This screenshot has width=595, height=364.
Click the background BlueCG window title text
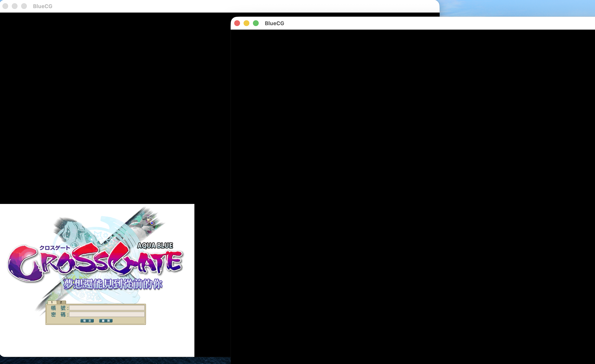[42, 6]
